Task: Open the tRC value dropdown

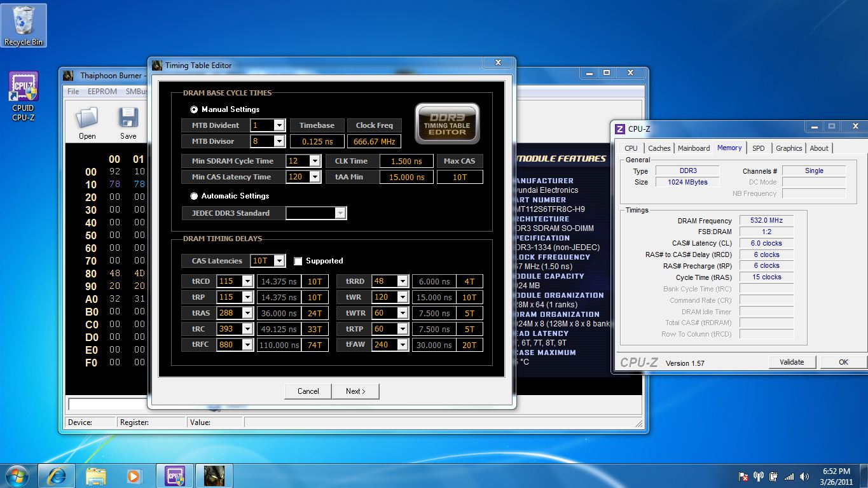Action: (247, 329)
